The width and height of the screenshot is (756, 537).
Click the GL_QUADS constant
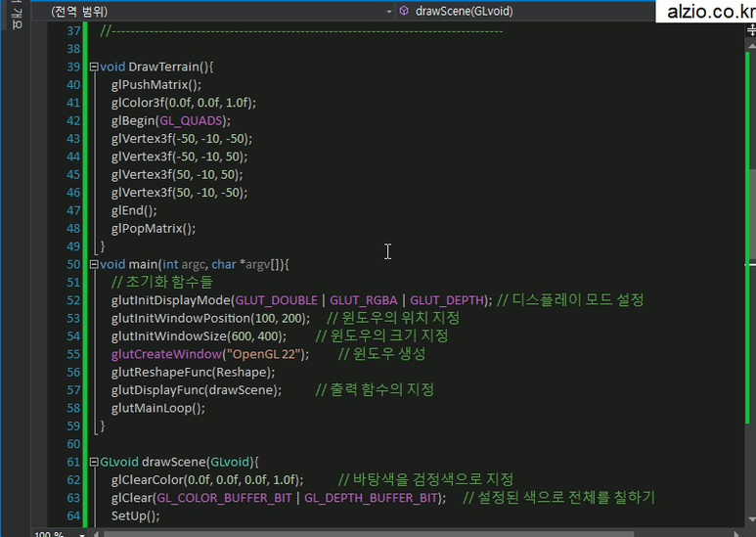(x=191, y=121)
